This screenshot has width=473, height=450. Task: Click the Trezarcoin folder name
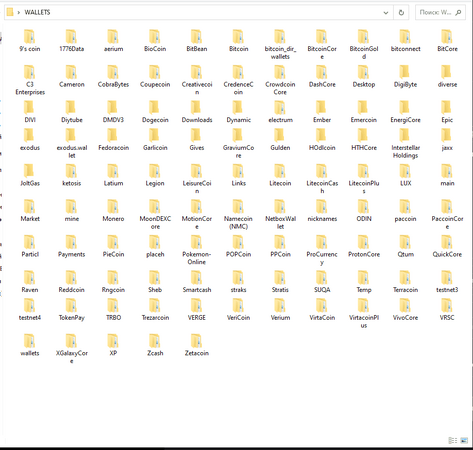[x=155, y=318]
